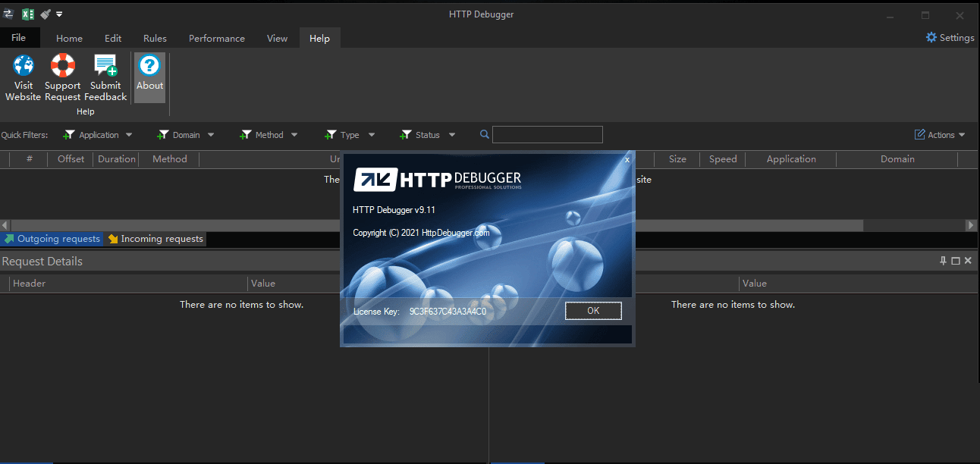The image size is (980, 464).
Task: Open the Method quick filter dropdown
Action: (269, 135)
